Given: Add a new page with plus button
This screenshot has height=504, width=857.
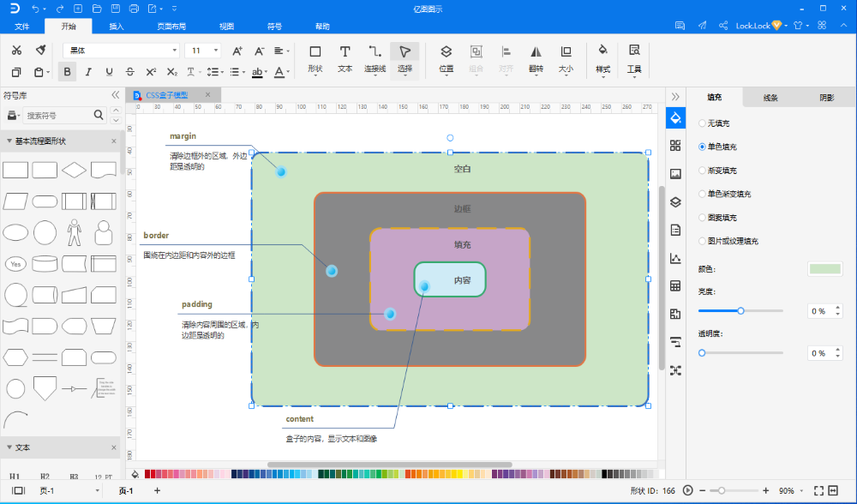Looking at the screenshot, I should click(158, 490).
